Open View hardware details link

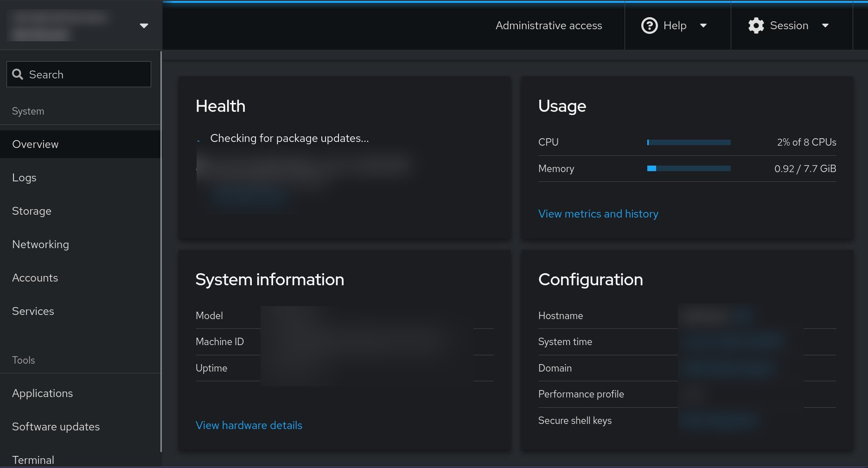coord(249,425)
